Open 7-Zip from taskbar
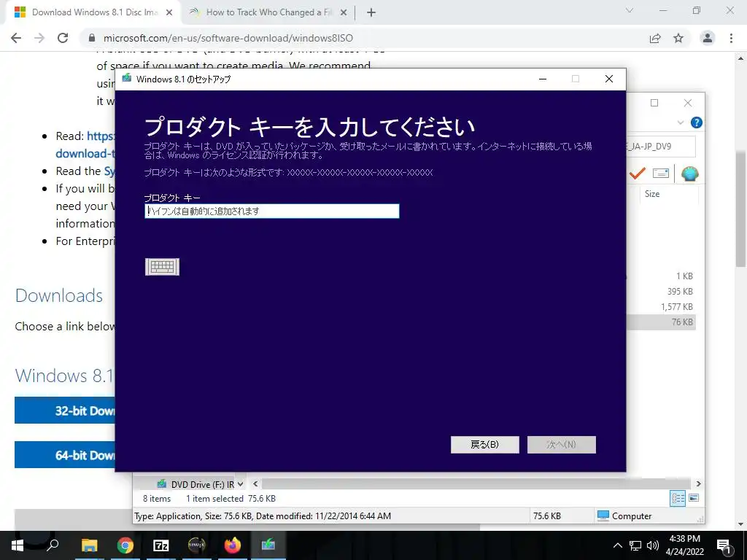 pos(161,545)
